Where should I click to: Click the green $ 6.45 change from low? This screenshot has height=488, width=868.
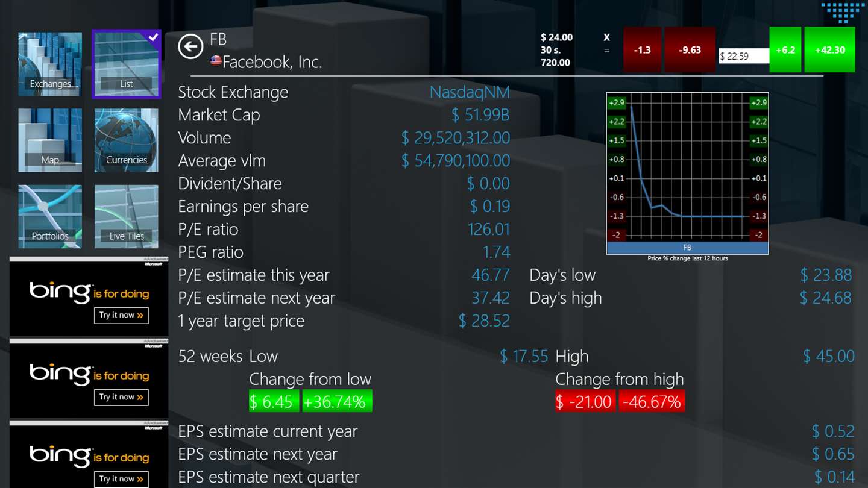click(x=274, y=402)
